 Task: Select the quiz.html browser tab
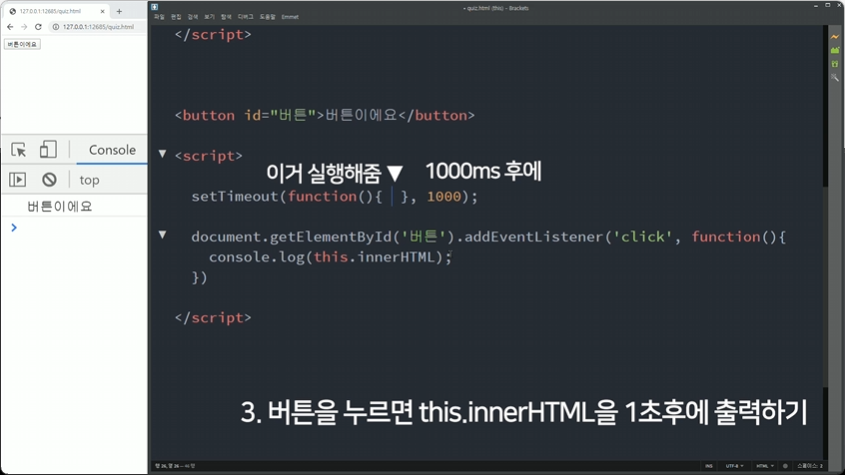[x=56, y=11]
